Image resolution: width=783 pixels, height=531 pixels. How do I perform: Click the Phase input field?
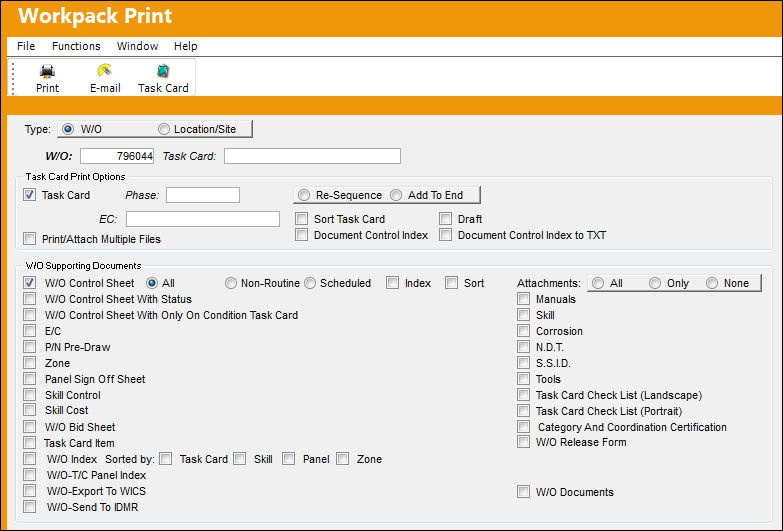tap(203, 195)
